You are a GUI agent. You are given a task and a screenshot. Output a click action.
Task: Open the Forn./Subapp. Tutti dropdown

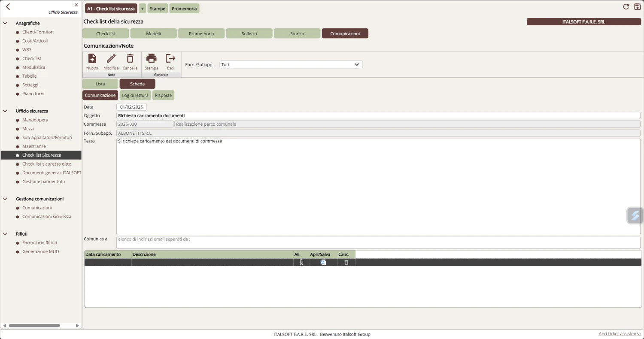point(291,65)
